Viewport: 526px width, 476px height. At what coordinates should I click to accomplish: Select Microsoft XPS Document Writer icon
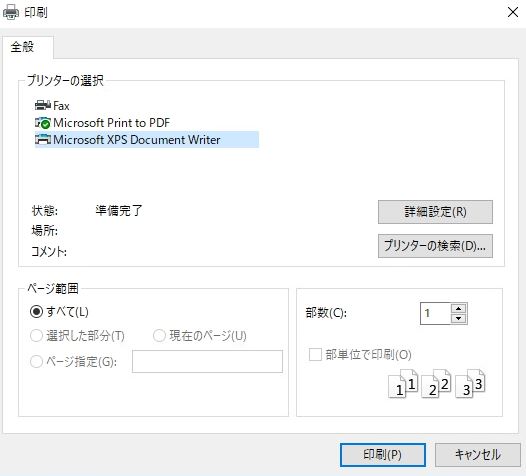[x=43, y=140]
